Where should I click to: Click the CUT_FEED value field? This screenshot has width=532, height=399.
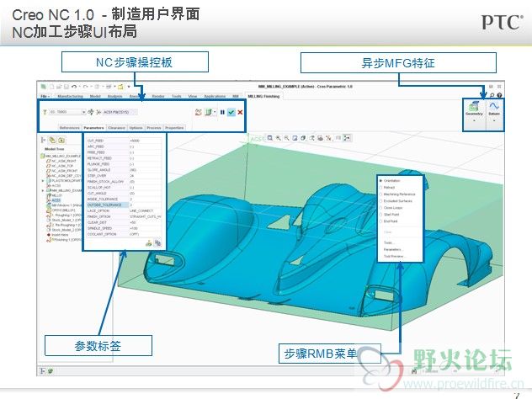(145, 141)
